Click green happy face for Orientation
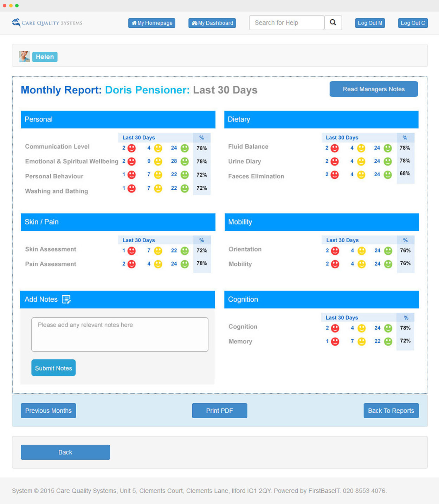The height and width of the screenshot is (504, 439). pyautogui.click(x=388, y=251)
